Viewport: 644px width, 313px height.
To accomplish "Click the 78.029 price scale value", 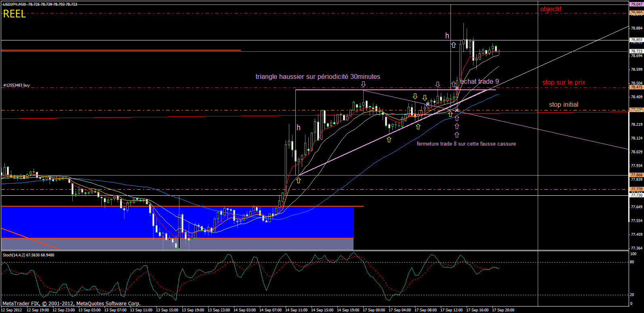I will (636, 152).
